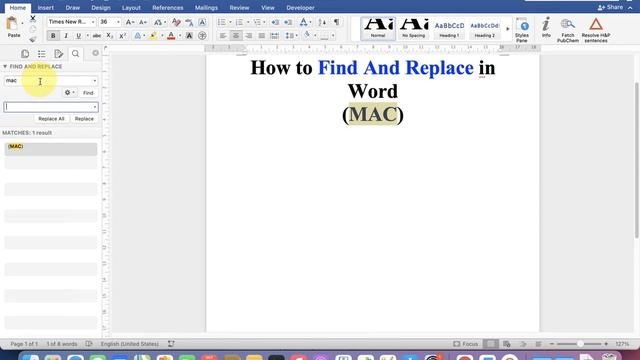This screenshot has height=360, width=640.
Task: Apply yellow text highlight color
Action: coord(153,36)
